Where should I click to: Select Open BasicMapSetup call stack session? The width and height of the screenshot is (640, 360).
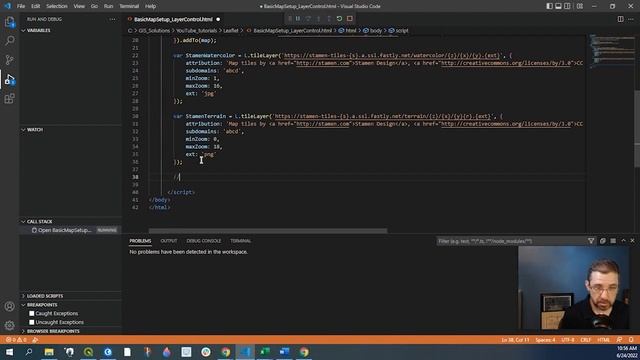[x=71, y=230]
